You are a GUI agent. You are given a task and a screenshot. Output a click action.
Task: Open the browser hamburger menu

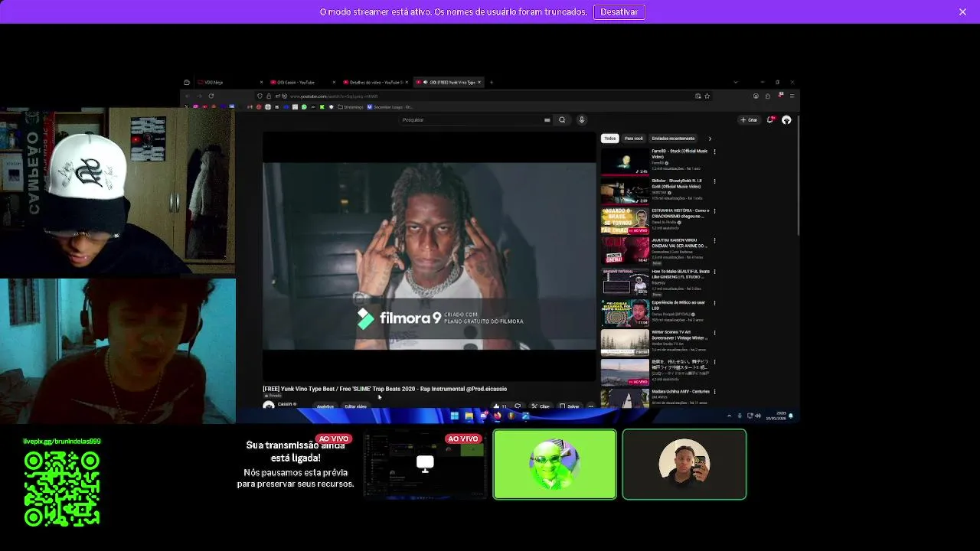[x=792, y=96]
